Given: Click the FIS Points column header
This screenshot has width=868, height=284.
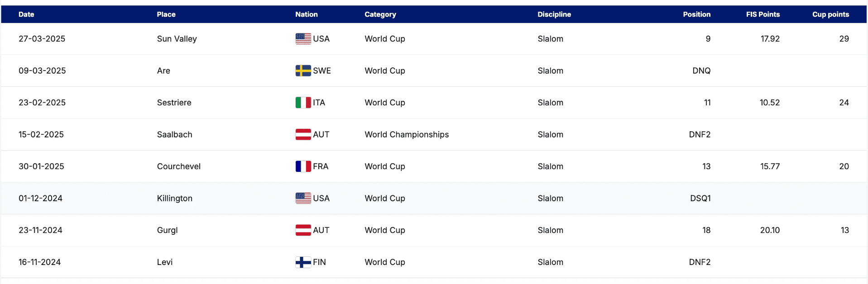Looking at the screenshot, I should 762,14.
